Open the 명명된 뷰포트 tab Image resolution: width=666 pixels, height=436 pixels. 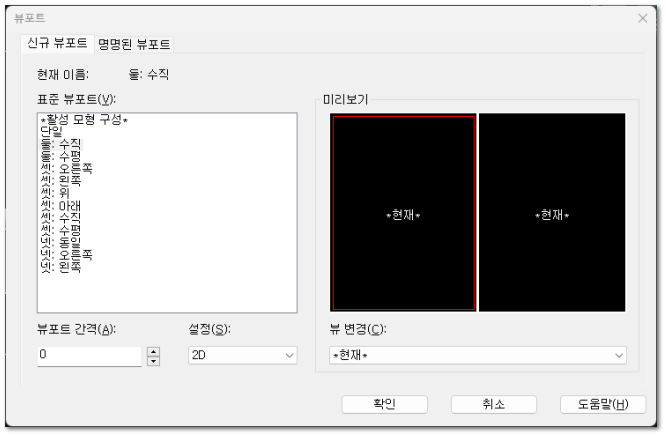[134, 44]
